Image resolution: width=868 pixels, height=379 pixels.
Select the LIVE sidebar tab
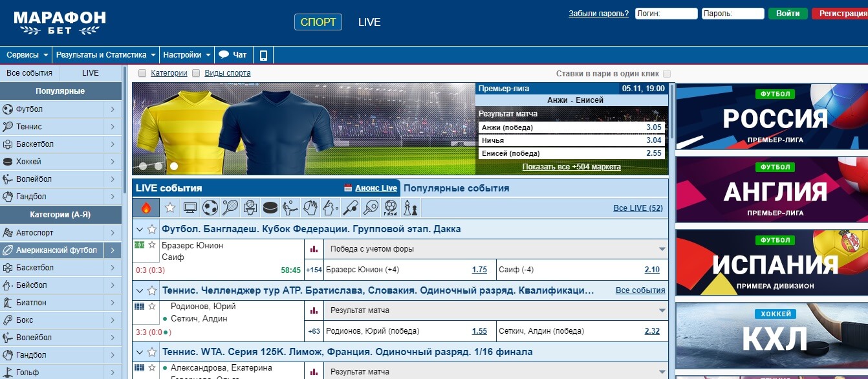(x=91, y=73)
